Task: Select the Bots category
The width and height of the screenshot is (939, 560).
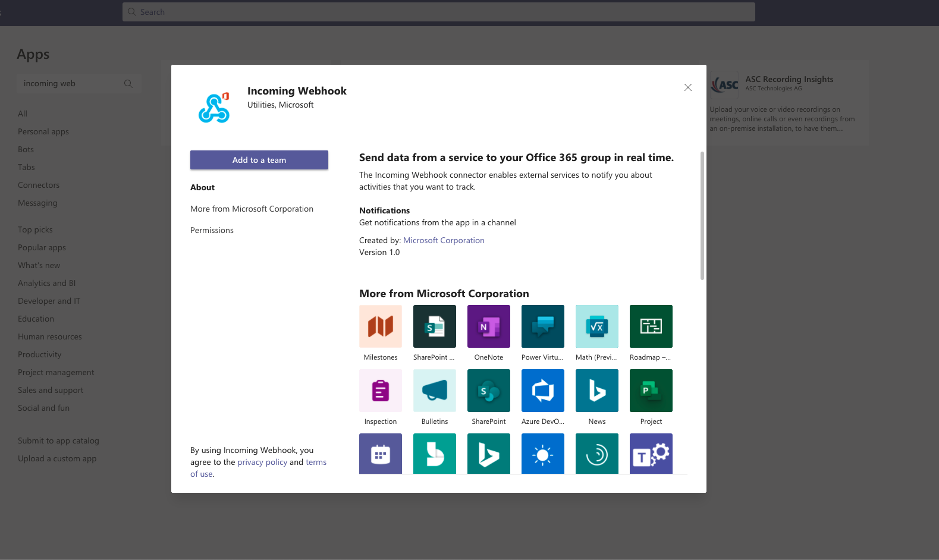Action: point(26,149)
